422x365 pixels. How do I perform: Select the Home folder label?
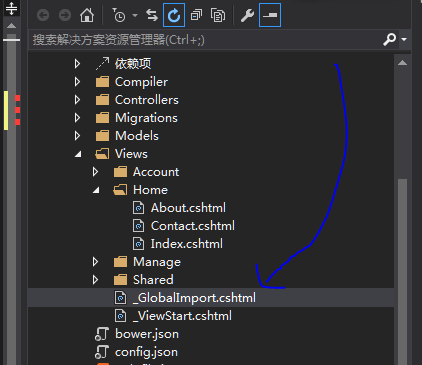point(150,190)
